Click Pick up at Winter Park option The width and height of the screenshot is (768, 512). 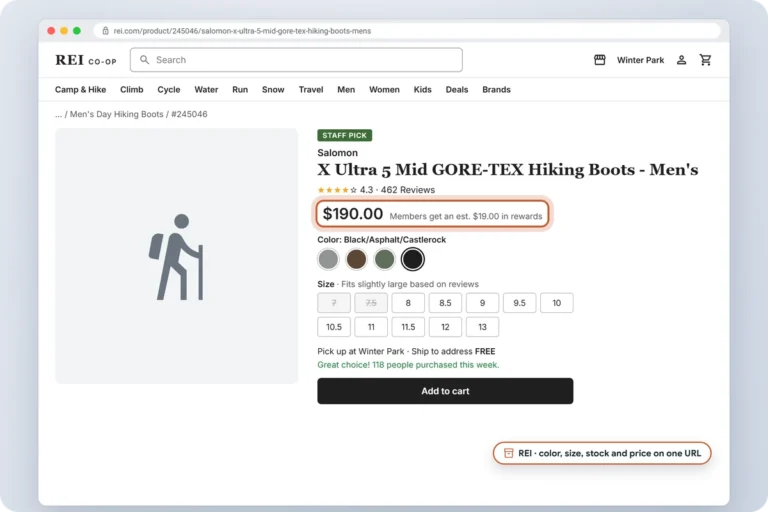(x=361, y=351)
